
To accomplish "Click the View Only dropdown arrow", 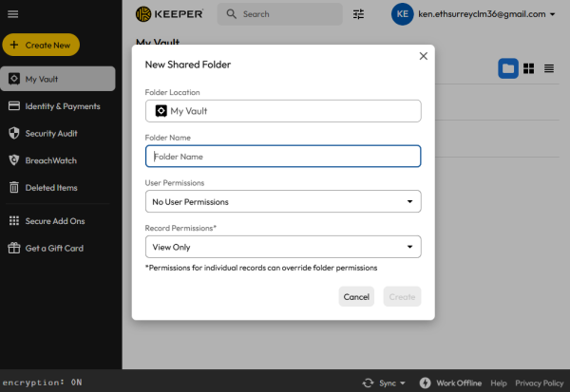I will pos(409,247).
